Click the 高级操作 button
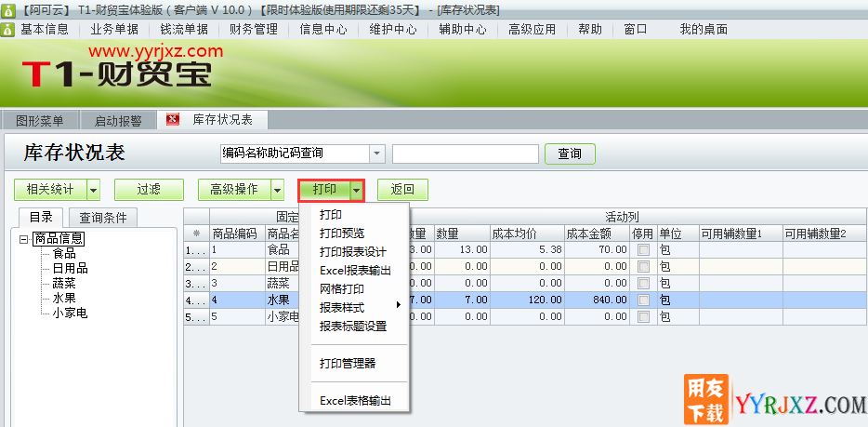This screenshot has width=868, height=427. (235, 190)
